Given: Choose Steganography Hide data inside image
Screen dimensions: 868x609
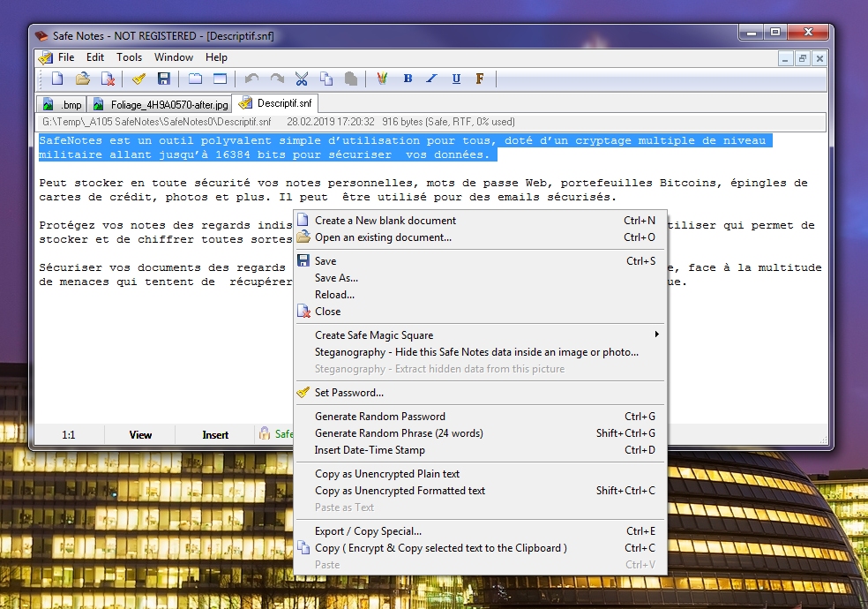Looking at the screenshot, I should point(480,352).
